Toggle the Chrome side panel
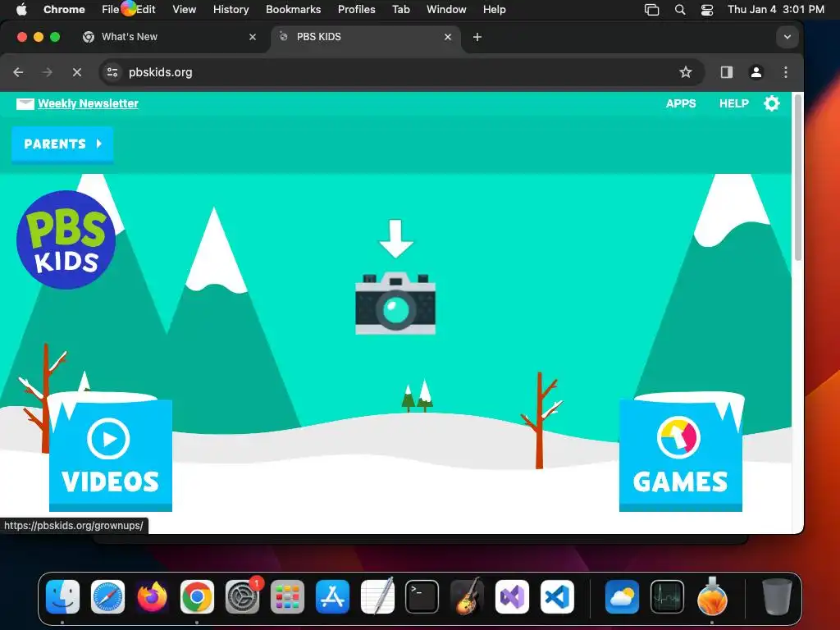840x630 pixels. (727, 72)
